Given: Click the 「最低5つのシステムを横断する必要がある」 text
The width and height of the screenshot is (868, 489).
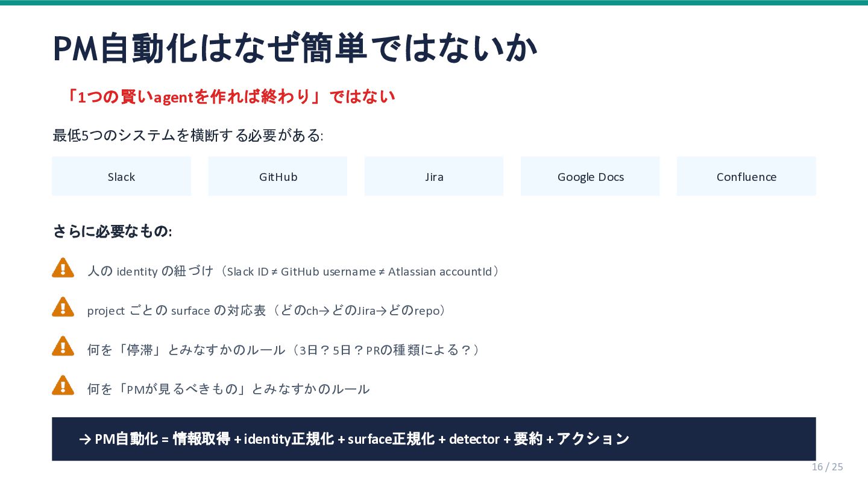Looking at the screenshot, I should 187,136.
